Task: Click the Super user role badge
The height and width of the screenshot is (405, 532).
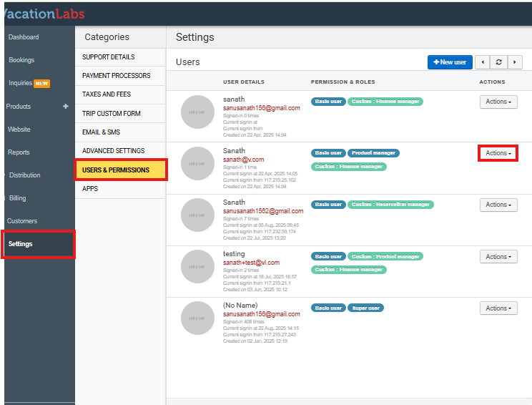Action: pyautogui.click(x=365, y=308)
